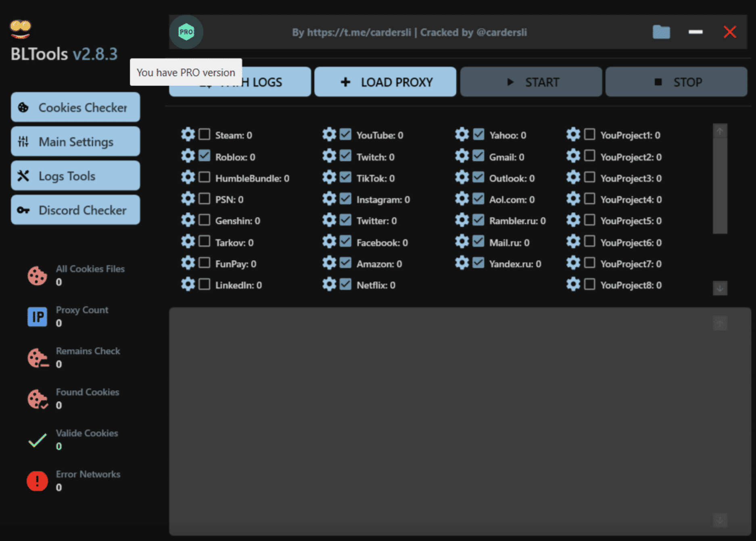
Task: Click the green PRO badge icon
Action: tap(186, 32)
